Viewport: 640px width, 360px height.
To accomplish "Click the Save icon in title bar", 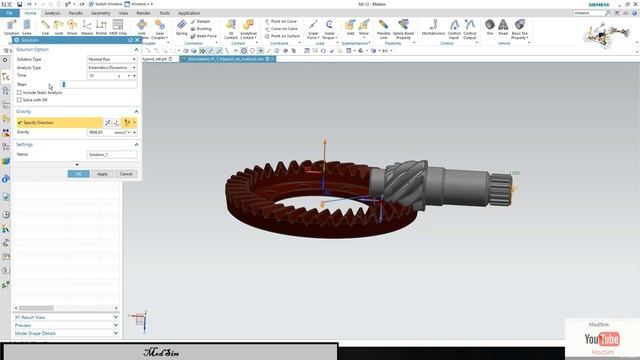I will click(19, 4).
